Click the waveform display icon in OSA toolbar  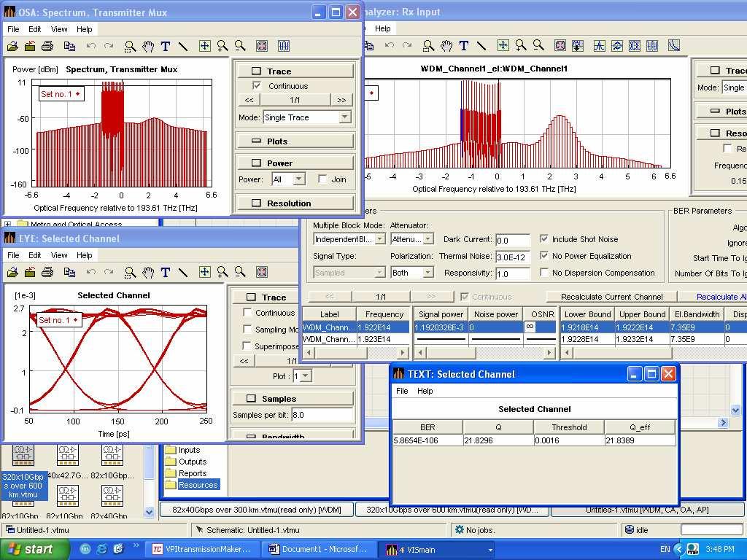click(284, 46)
